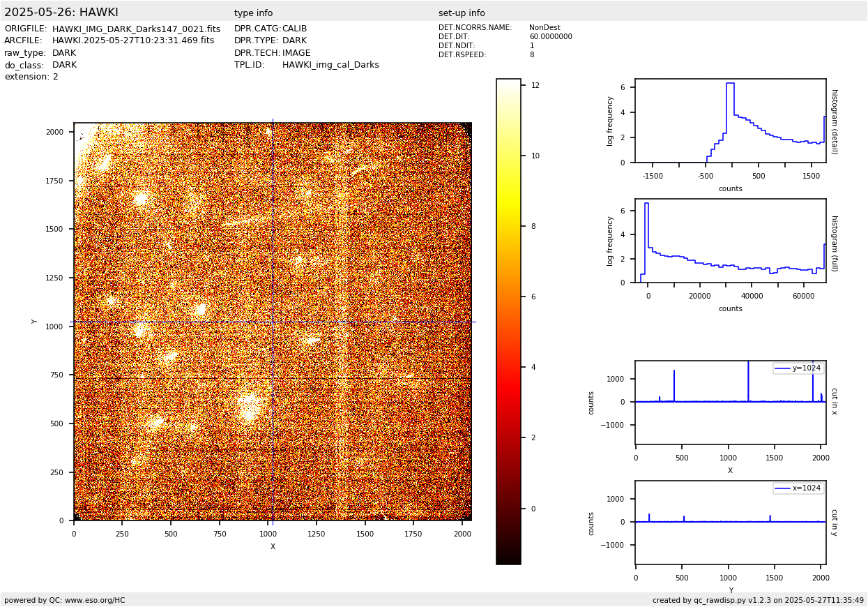
Task: Click the x=1024 legend entry
Action: 798,488
